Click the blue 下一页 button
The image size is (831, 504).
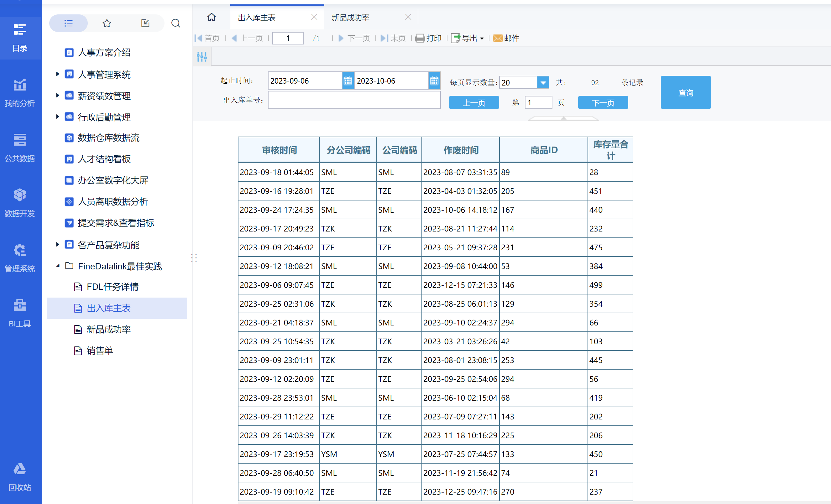(x=603, y=102)
